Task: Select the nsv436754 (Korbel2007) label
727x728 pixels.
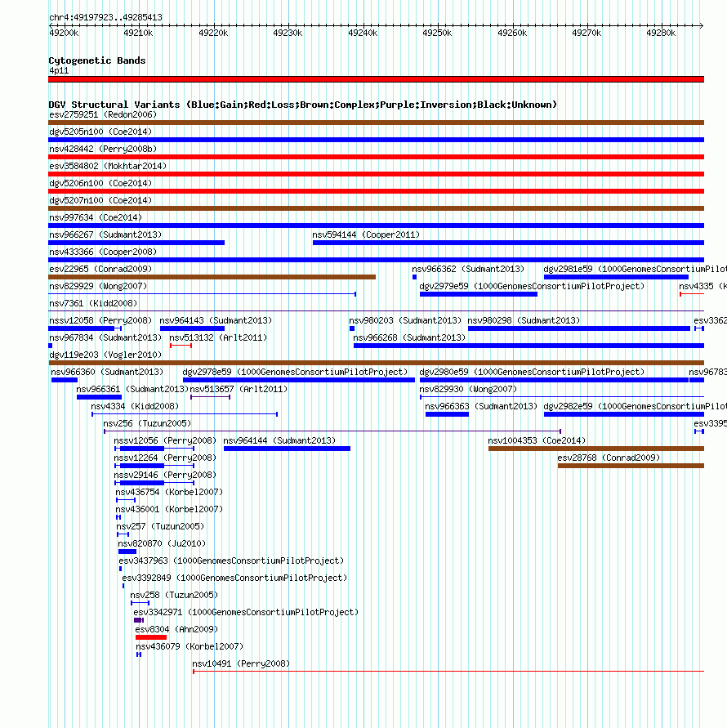Action: coord(169,492)
